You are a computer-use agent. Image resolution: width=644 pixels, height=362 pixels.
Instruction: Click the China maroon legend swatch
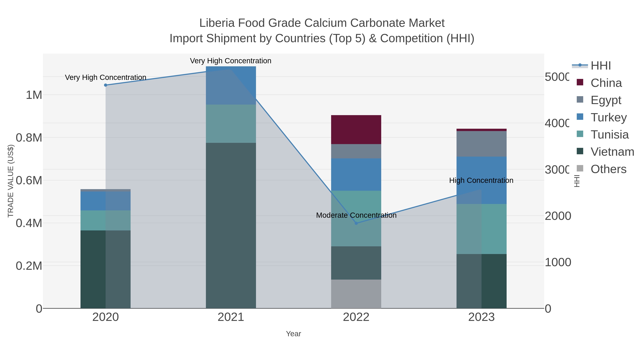(580, 82)
